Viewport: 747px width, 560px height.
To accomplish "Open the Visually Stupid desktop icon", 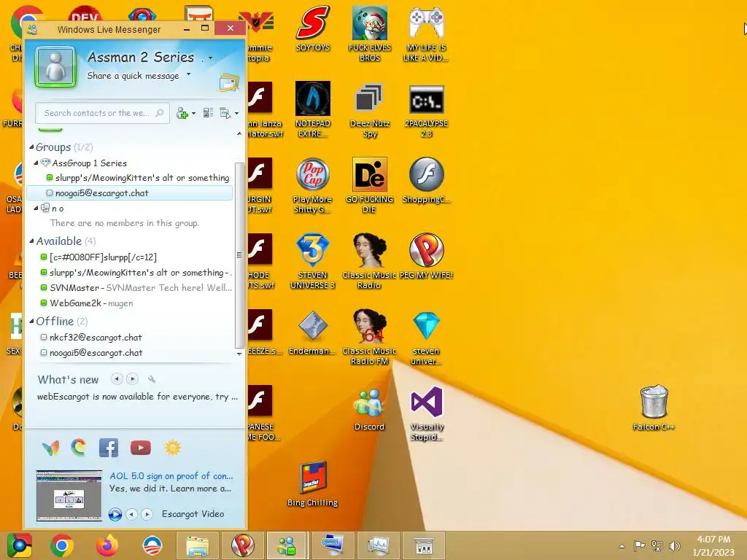I will (x=426, y=413).
